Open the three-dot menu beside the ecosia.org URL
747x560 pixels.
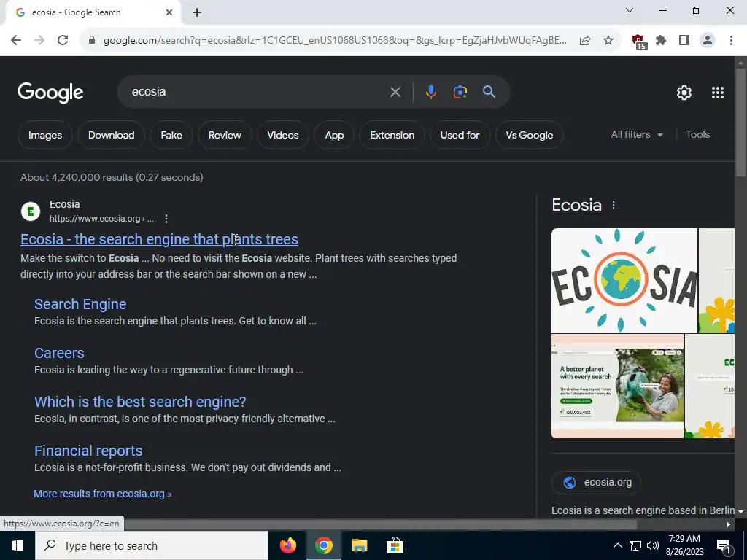coord(166,219)
